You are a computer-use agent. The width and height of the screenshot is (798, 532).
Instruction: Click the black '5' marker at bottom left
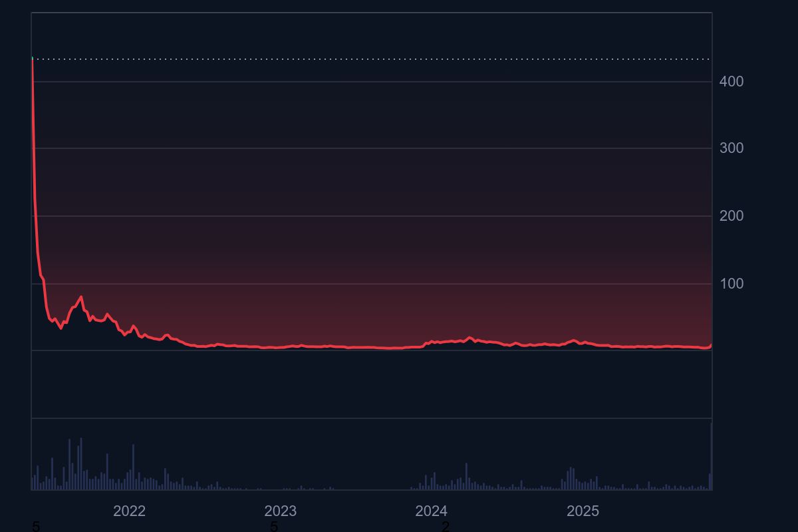pyautogui.click(x=36, y=527)
